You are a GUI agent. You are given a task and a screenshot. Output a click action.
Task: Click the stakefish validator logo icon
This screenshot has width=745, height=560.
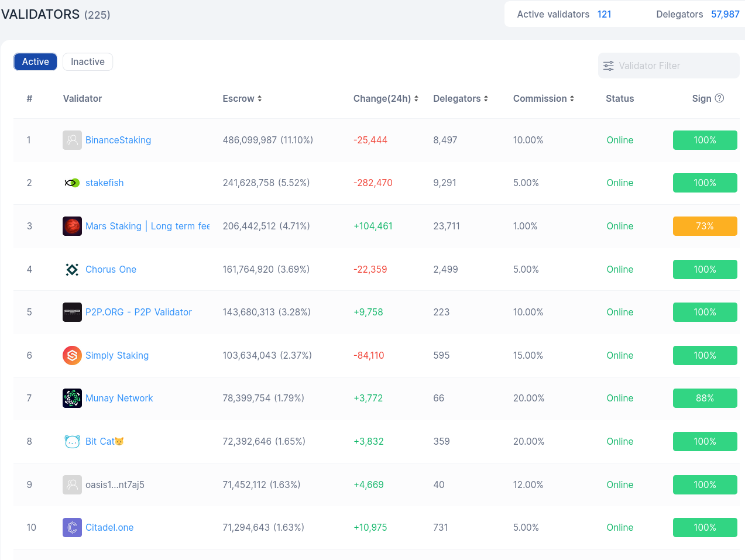pos(72,183)
